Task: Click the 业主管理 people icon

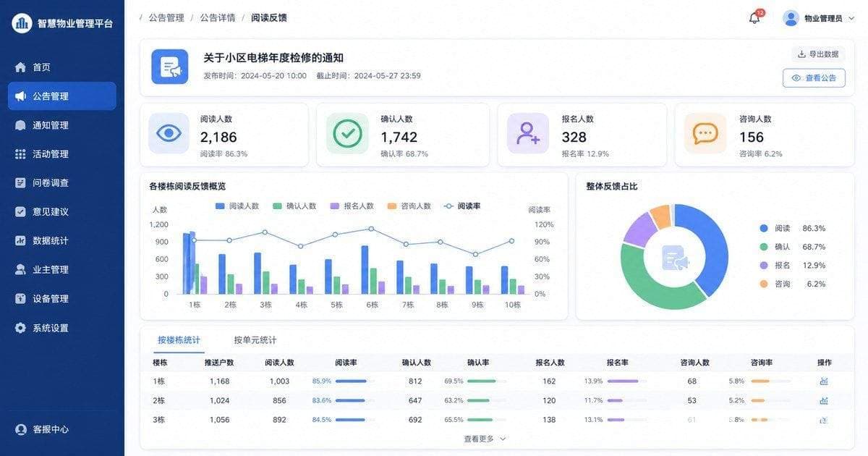Action: [20, 270]
